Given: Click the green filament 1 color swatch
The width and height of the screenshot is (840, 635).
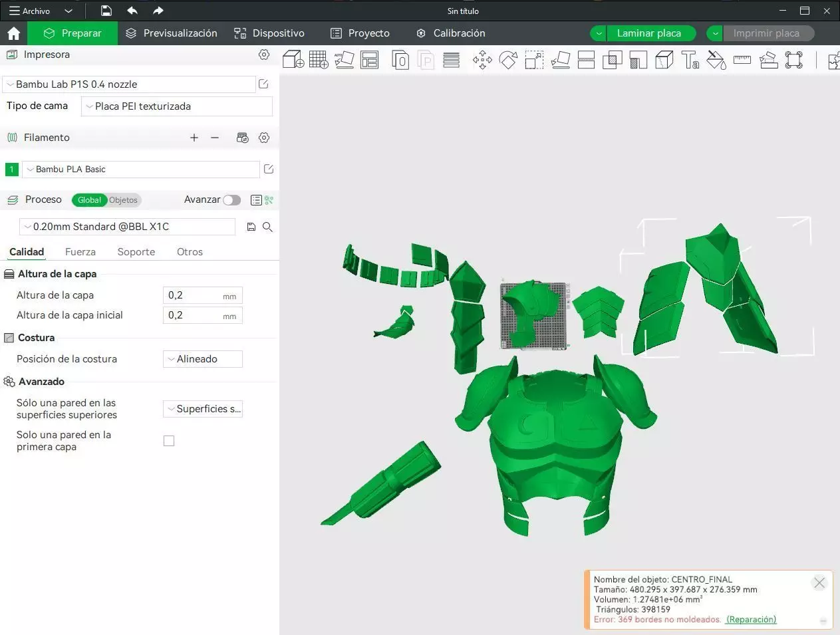Looking at the screenshot, I should pyautogui.click(x=11, y=170).
